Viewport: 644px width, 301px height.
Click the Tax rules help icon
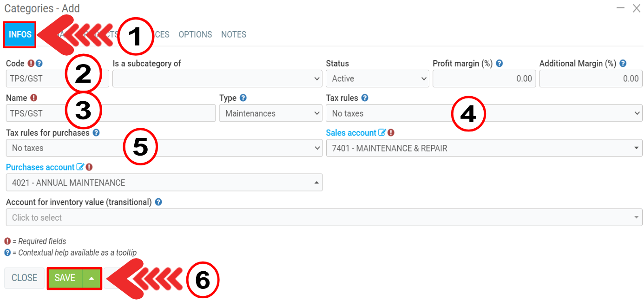coord(365,98)
